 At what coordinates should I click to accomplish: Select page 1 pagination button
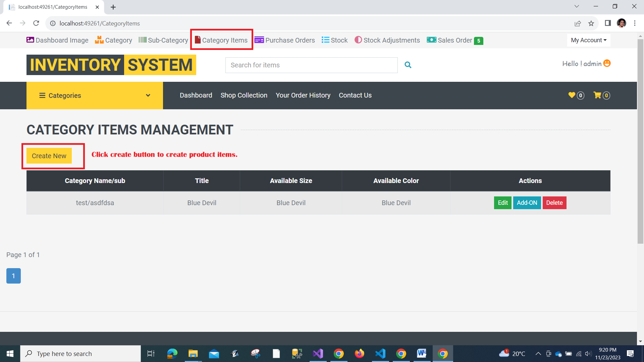13,276
